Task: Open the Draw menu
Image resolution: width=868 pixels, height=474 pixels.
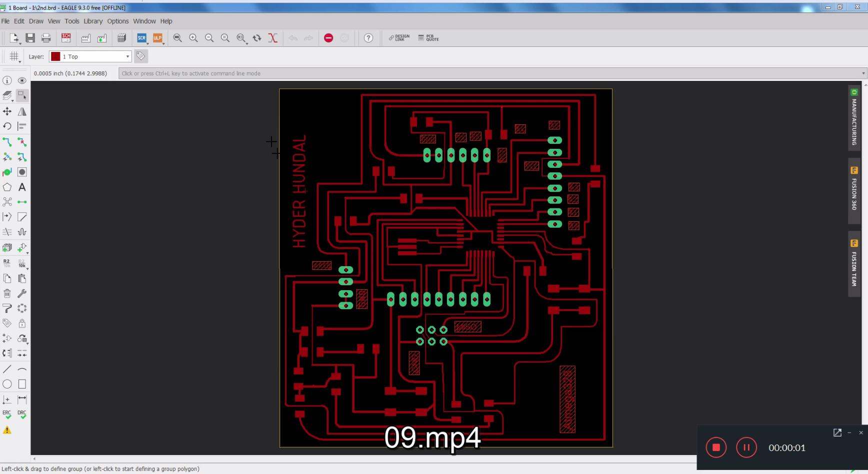Action: pyautogui.click(x=36, y=21)
